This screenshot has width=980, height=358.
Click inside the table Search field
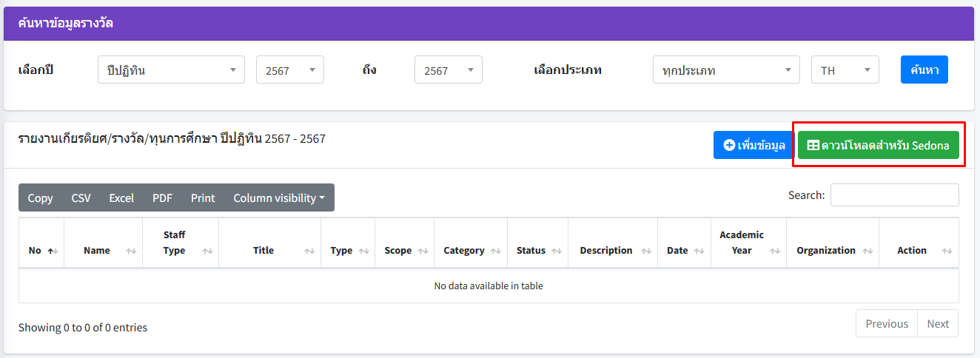coord(894,195)
